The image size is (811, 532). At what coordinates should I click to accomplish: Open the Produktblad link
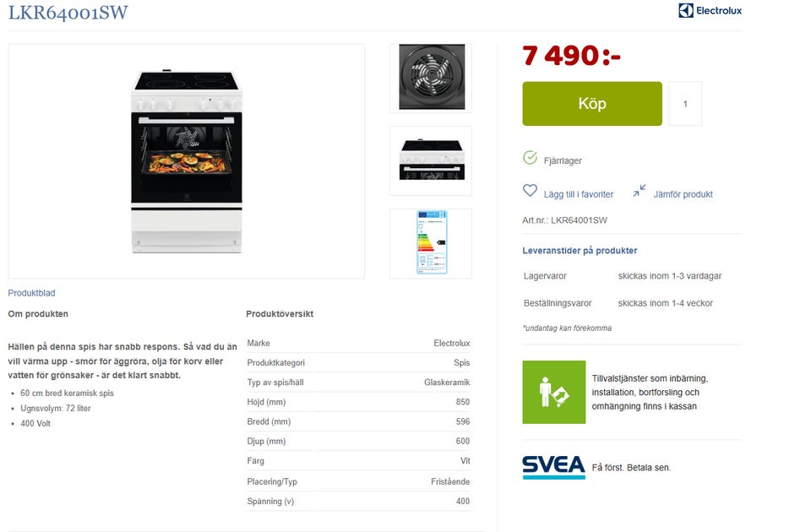coord(31,293)
